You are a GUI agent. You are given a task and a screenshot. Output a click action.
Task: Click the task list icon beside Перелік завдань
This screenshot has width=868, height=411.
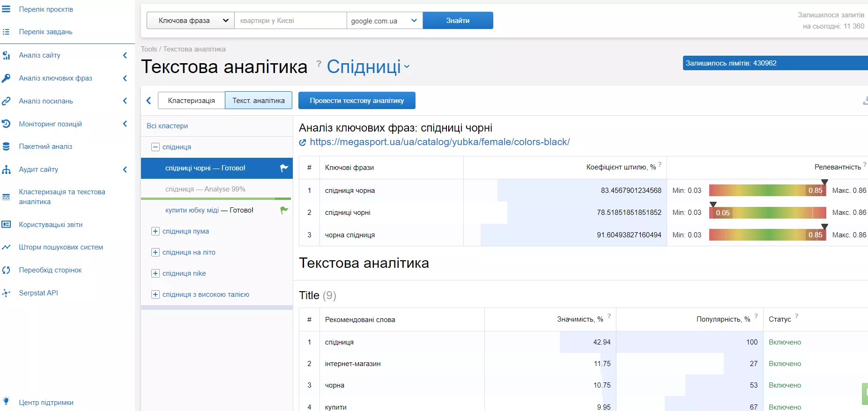6,32
